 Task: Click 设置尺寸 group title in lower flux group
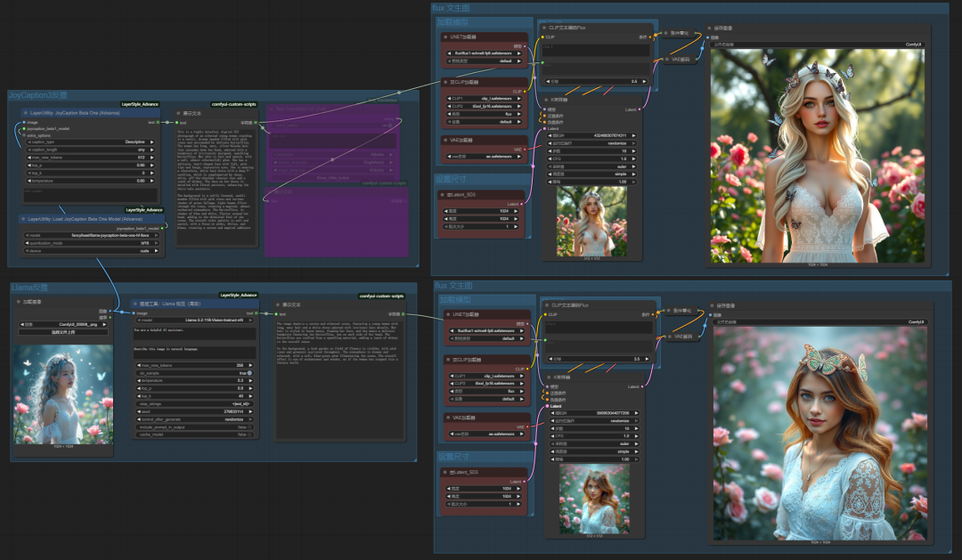click(x=453, y=457)
